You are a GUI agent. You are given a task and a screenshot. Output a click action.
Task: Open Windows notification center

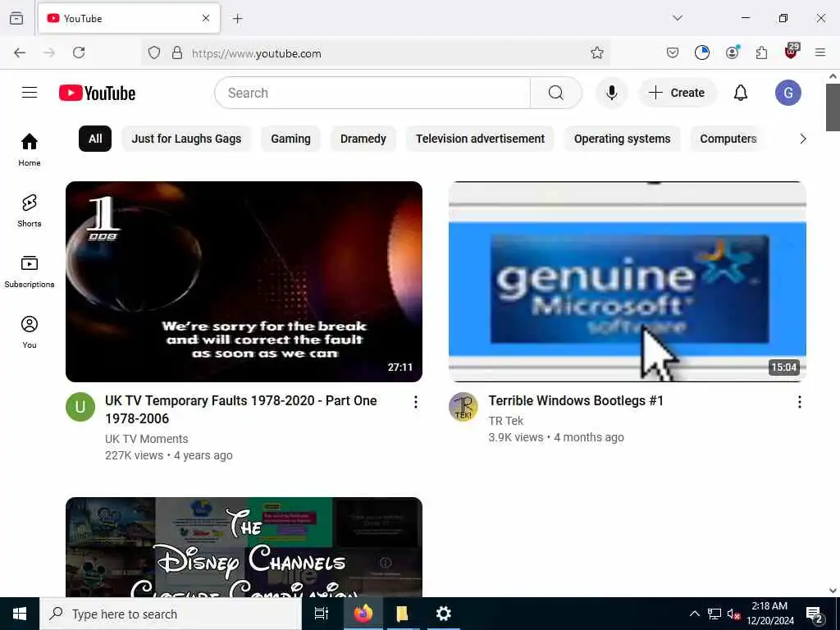point(815,614)
